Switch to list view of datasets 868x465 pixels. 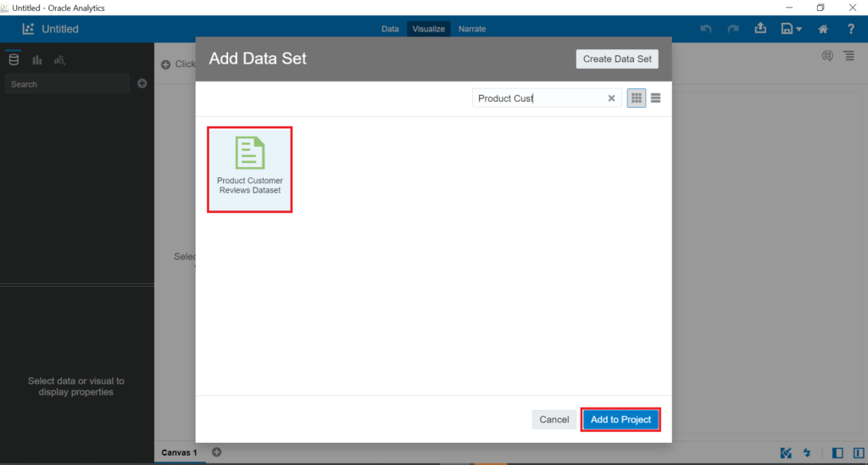coord(655,98)
